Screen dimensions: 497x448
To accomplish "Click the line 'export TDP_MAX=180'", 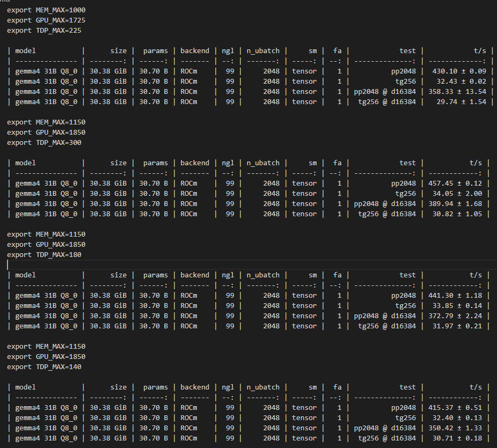I will click(44, 255).
